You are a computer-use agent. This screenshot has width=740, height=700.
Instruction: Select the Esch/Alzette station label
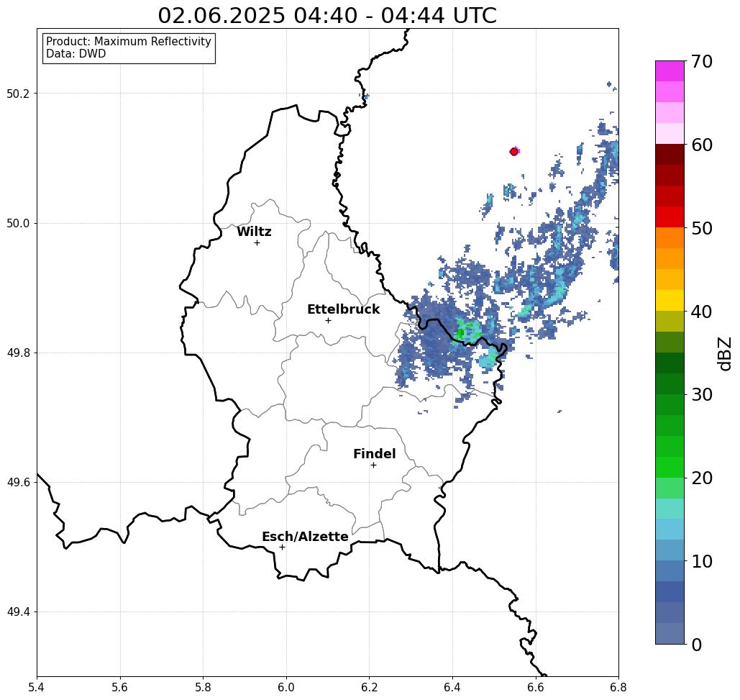[305, 537]
